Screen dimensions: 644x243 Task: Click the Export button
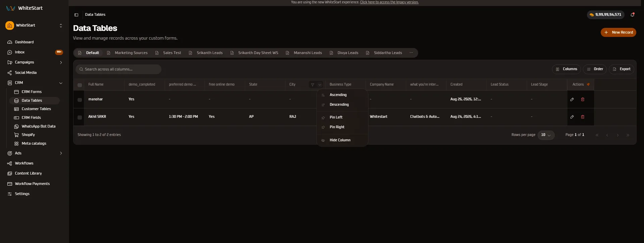click(x=622, y=69)
